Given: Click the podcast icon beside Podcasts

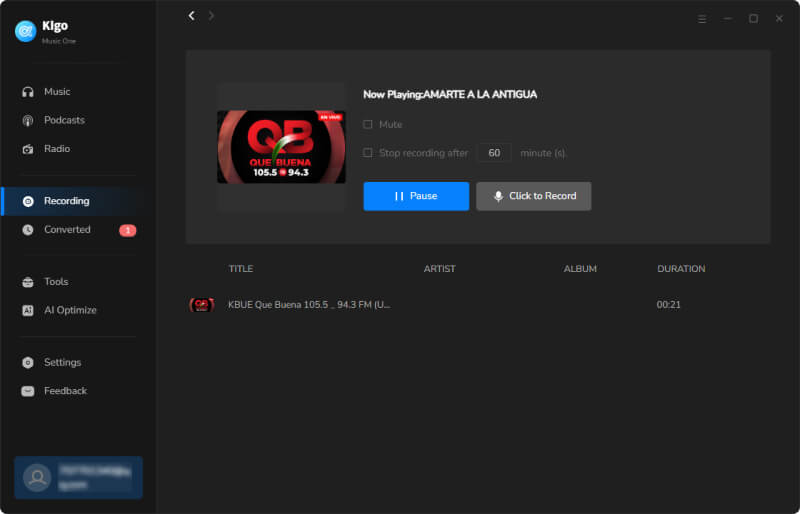Looking at the screenshot, I should (x=28, y=120).
